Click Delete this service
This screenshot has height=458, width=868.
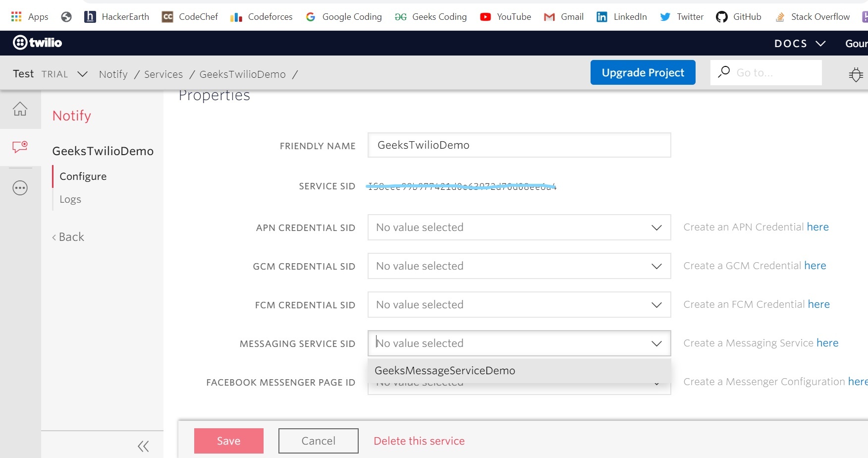419,441
